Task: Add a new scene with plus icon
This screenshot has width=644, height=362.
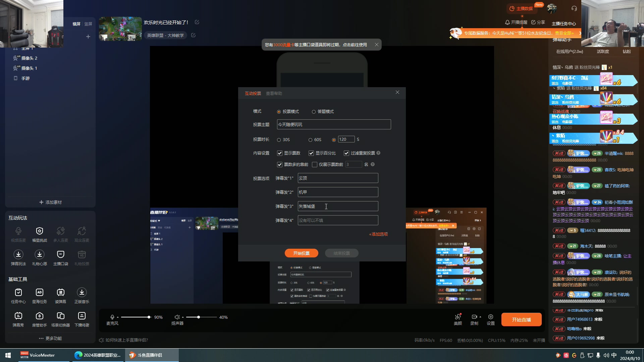Action: [88, 37]
